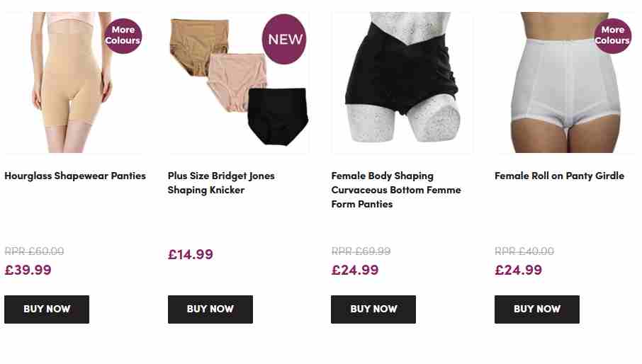Click the £24.99 price under Femme Form Panties

click(x=355, y=270)
